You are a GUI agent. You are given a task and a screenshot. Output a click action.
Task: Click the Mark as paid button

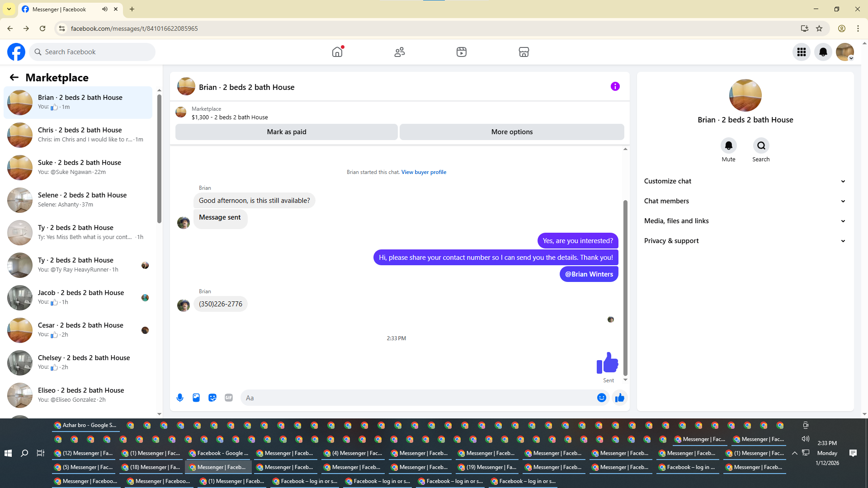coord(286,132)
